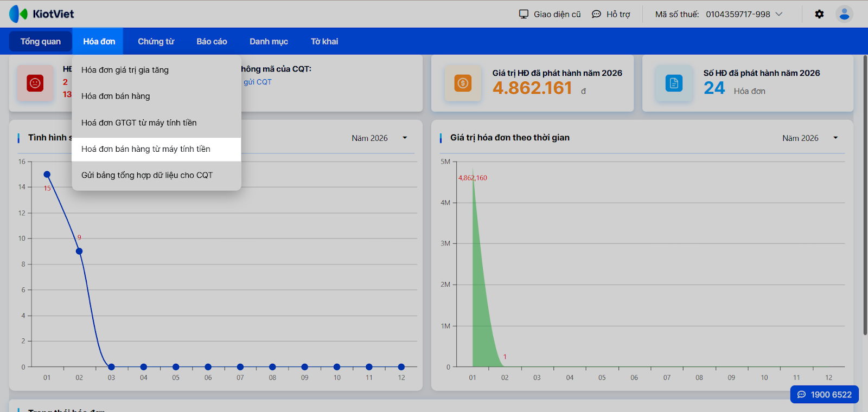
Task: Click the gửi CQT link
Action: point(258,82)
